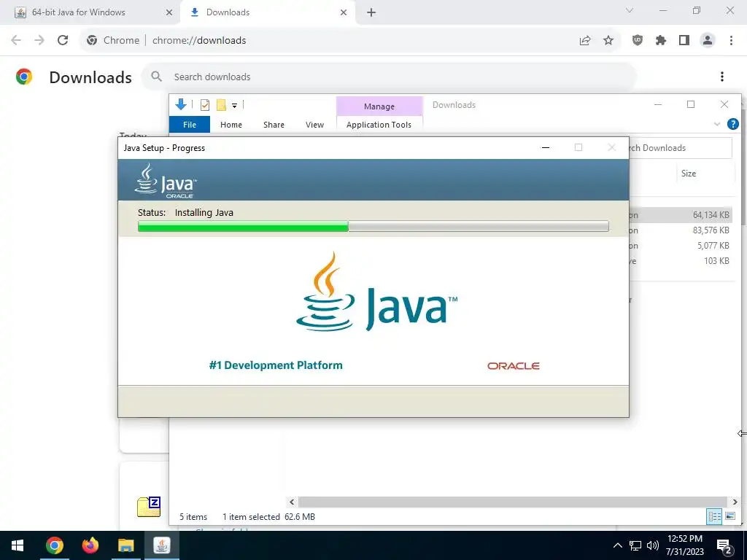747x560 pixels.
Task: Open the notification center icon
Action: click(x=724, y=547)
